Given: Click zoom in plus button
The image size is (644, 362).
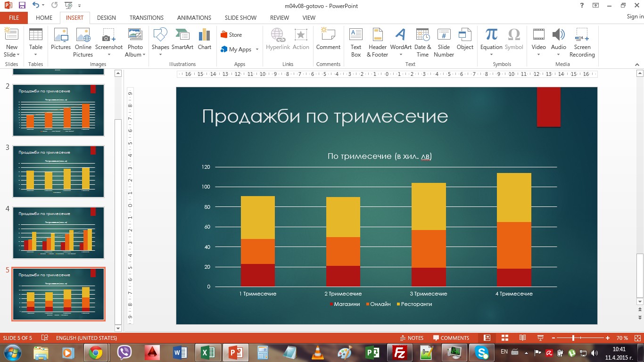Looking at the screenshot, I should (x=608, y=338).
